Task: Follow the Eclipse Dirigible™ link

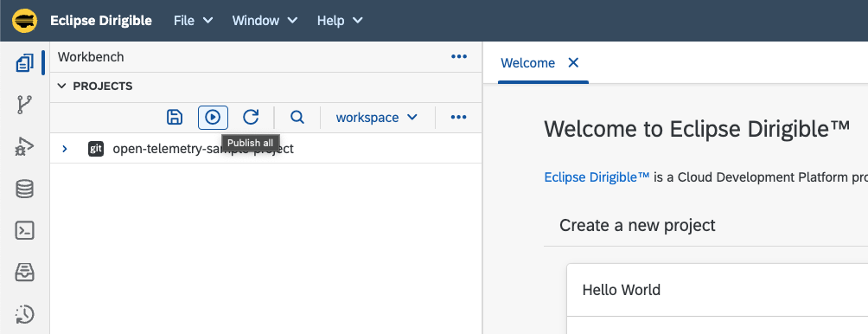Action: tap(597, 177)
